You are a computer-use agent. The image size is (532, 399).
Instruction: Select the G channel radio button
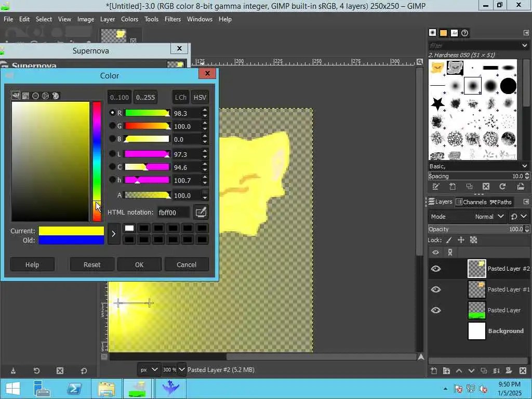point(112,126)
